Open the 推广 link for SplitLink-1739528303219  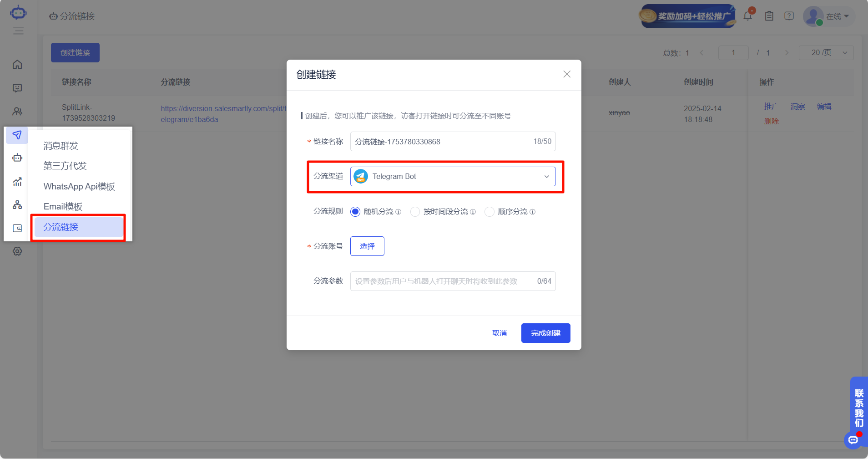[x=771, y=106]
